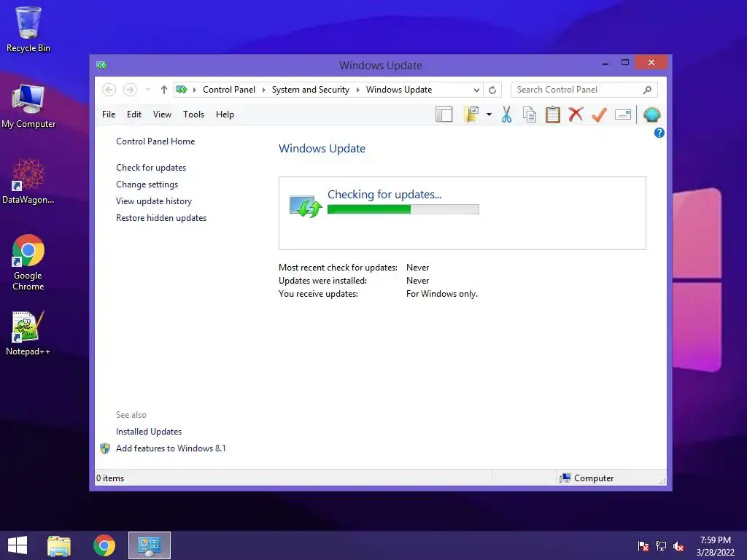Open folder options icon in toolbar
747x560 pixels.
tap(471, 114)
